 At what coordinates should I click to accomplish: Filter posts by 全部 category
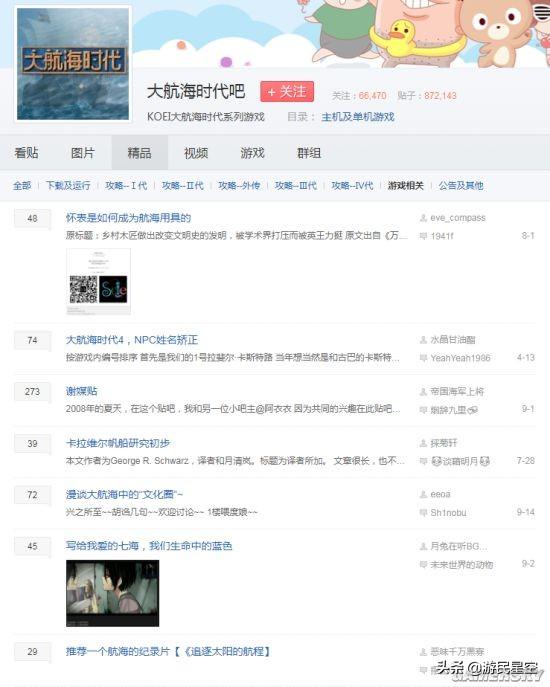22,186
